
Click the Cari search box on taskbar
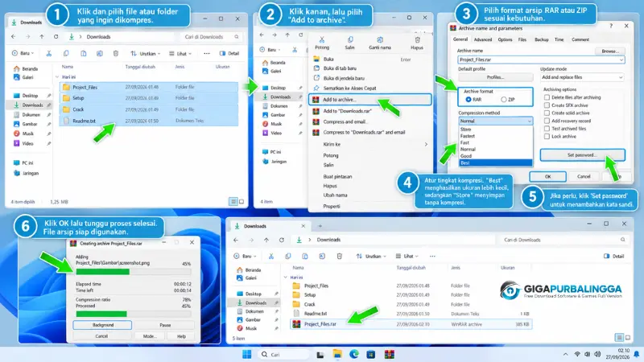tap(285, 354)
